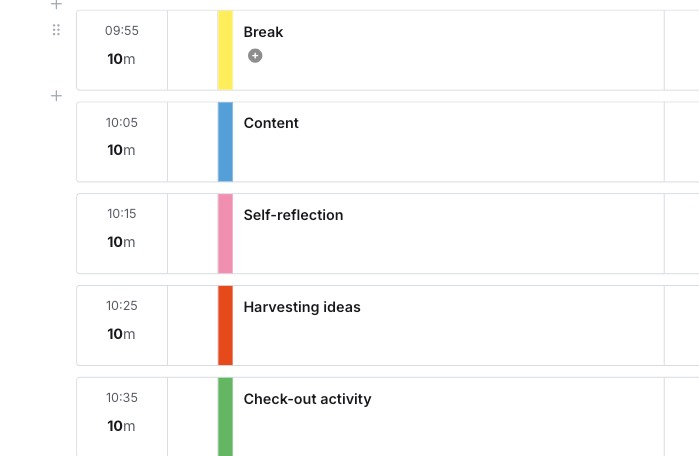699x456 pixels.
Task: Click the 10:05 start time
Action: (x=122, y=123)
